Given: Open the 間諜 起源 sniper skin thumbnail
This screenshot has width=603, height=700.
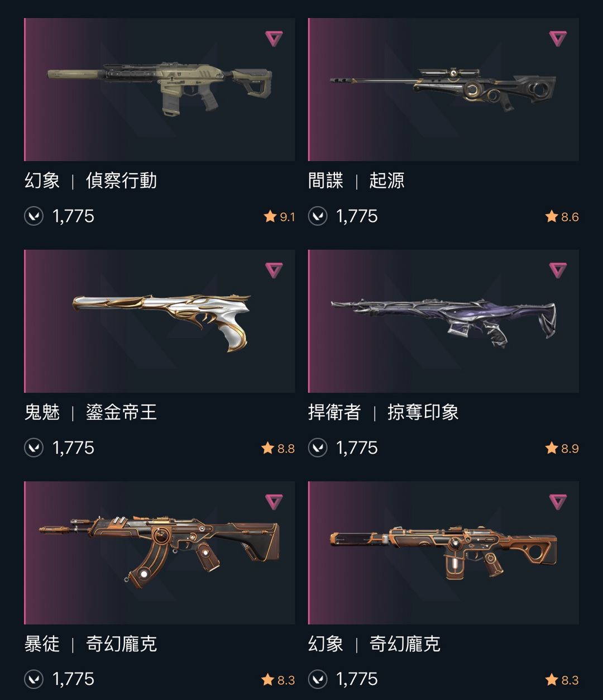Looking at the screenshot, I should pos(443,89).
